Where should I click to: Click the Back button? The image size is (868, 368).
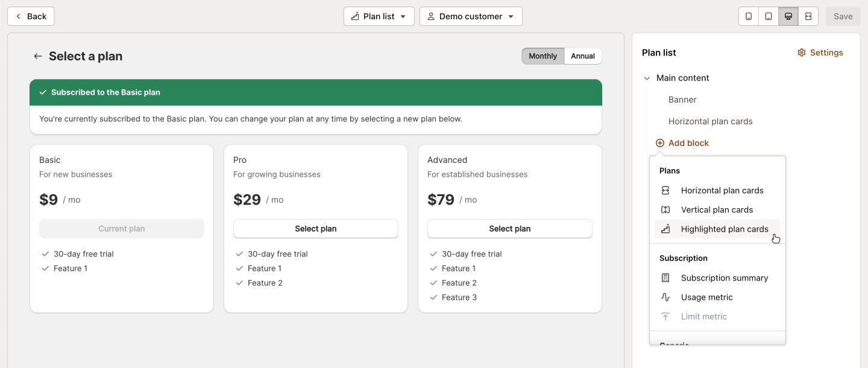tap(30, 16)
